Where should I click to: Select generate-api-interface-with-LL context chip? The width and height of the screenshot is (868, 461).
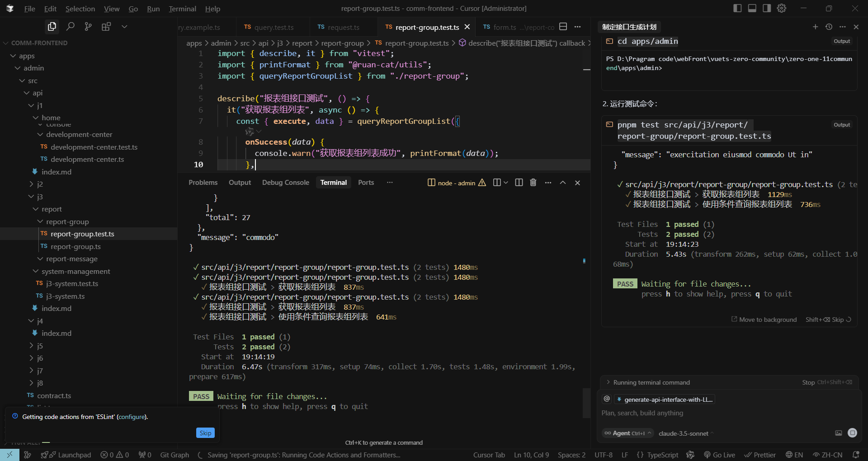click(x=665, y=400)
